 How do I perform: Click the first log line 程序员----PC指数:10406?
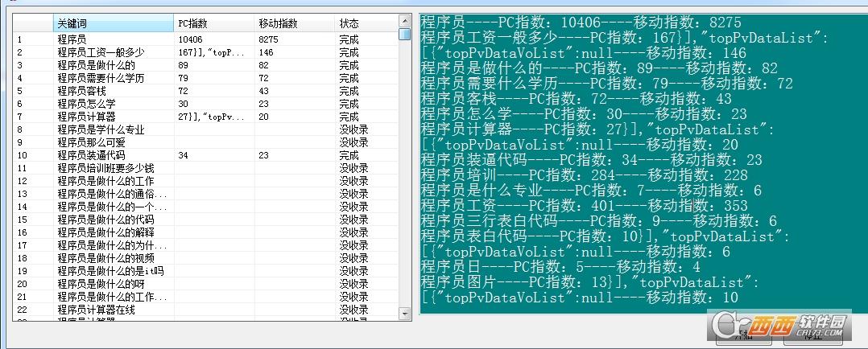coord(581,23)
